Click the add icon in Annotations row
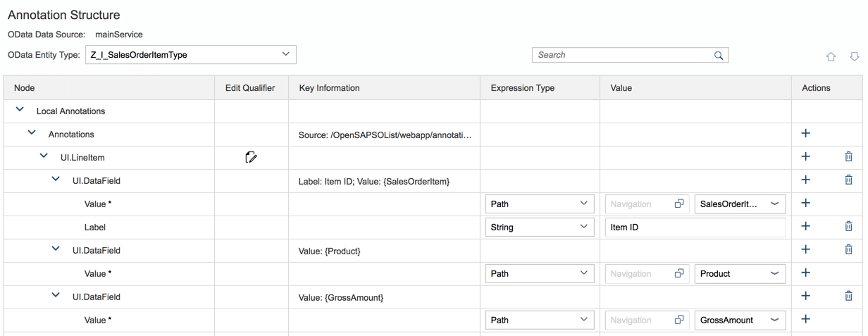Viewport: 868px width, 336px height. coord(806,134)
